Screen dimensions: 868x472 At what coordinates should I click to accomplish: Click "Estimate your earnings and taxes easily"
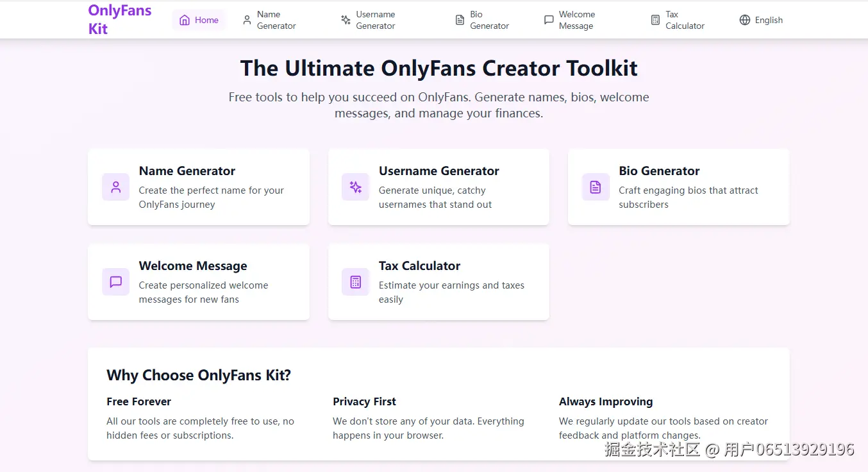click(x=452, y=292)
